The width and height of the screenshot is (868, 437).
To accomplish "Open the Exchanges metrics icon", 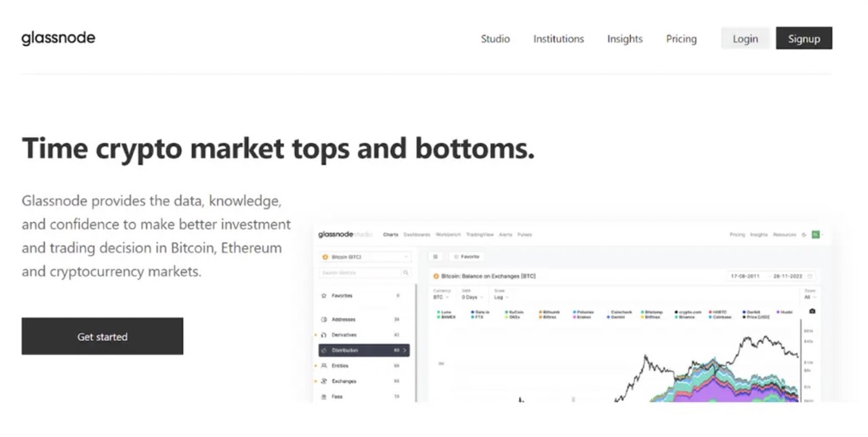I will tap(324, 381).
